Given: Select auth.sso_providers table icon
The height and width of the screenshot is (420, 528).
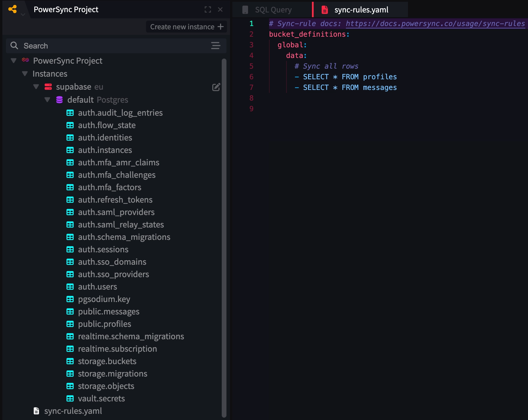Looking at the screenshot, I should (x=70, y=274).
